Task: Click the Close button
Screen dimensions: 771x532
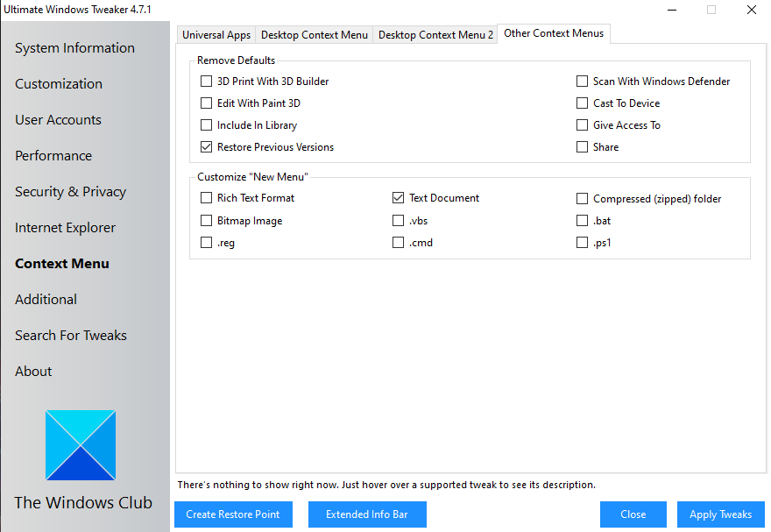Action: point(633,514)
